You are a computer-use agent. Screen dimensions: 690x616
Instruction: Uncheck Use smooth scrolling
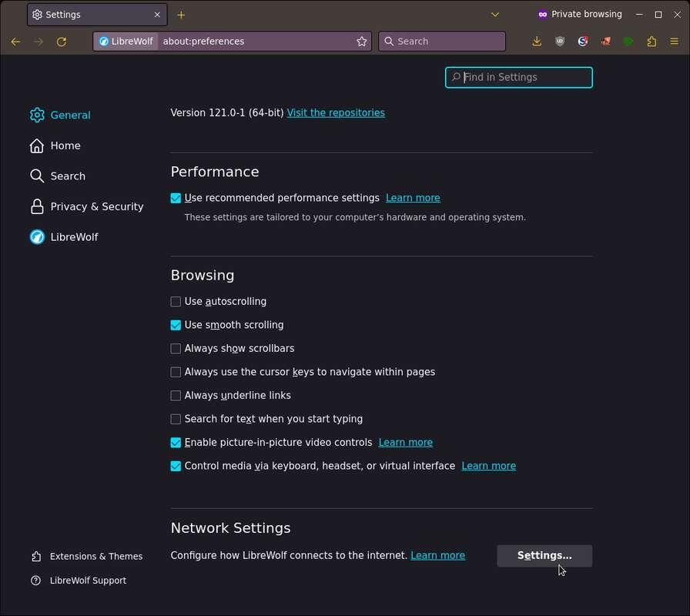coord(176,325)
